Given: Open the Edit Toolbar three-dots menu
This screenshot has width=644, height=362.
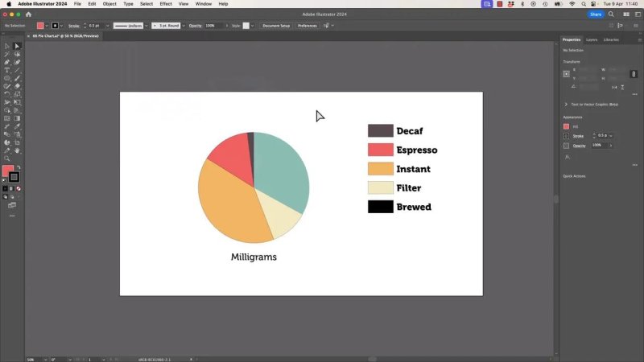Looking at the screenshot, I should 12,216.
